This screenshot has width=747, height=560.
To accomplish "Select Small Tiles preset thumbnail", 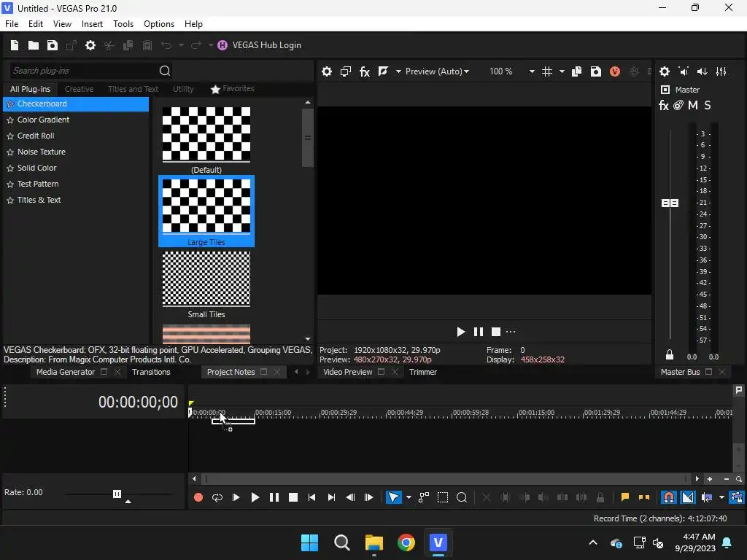I will click(x=206, y=279).
